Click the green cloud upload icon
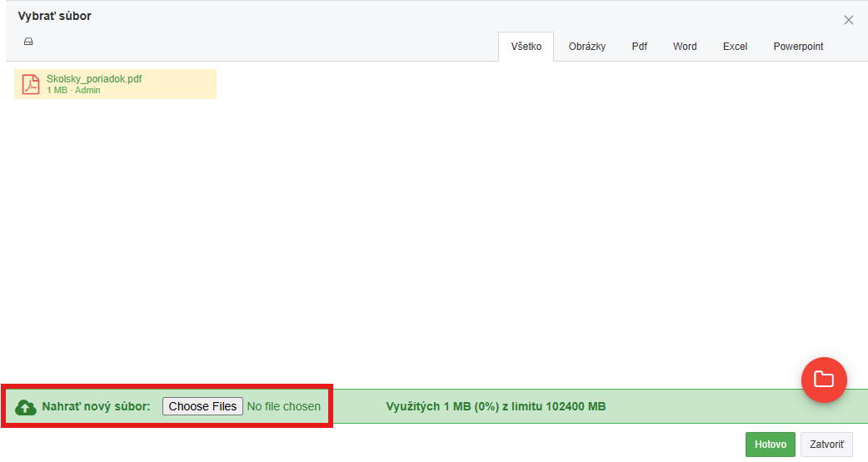 pos(26,407)
